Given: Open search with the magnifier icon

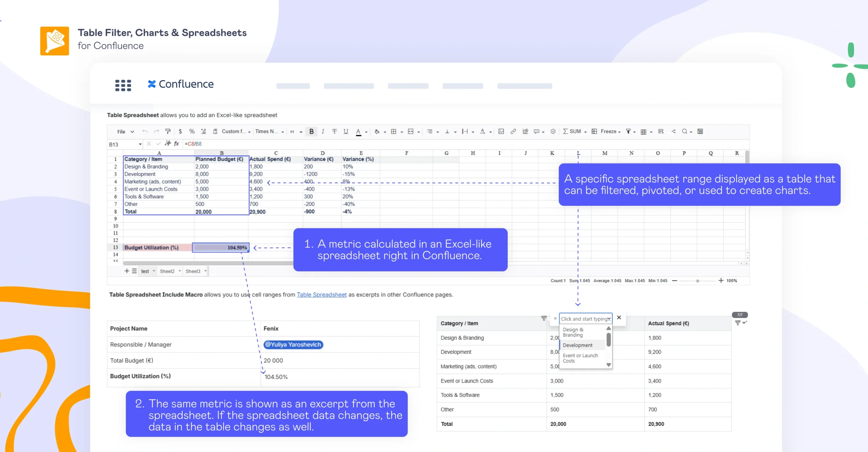Looking at the screenshot, I should tap(685, 131).
